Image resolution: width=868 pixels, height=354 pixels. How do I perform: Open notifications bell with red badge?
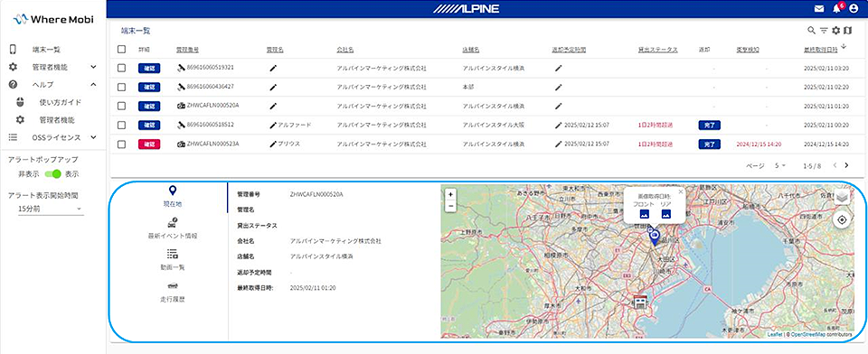tap(837, 8)
